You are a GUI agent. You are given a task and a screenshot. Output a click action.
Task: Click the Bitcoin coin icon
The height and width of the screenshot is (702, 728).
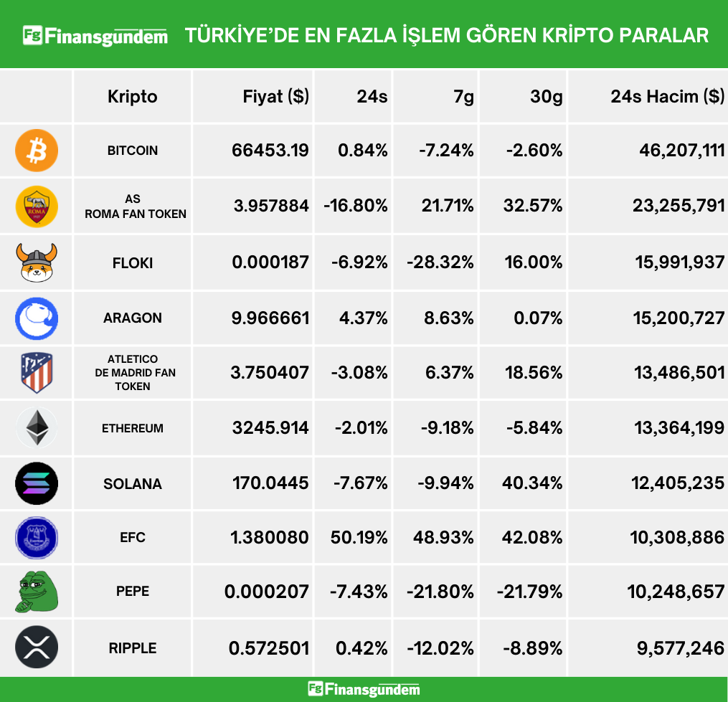pos(37,151)
